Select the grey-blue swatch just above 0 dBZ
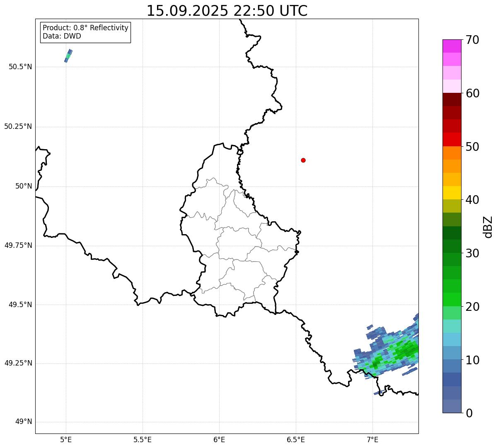This screenshot has height=448, width=498. tap(452, 406)
